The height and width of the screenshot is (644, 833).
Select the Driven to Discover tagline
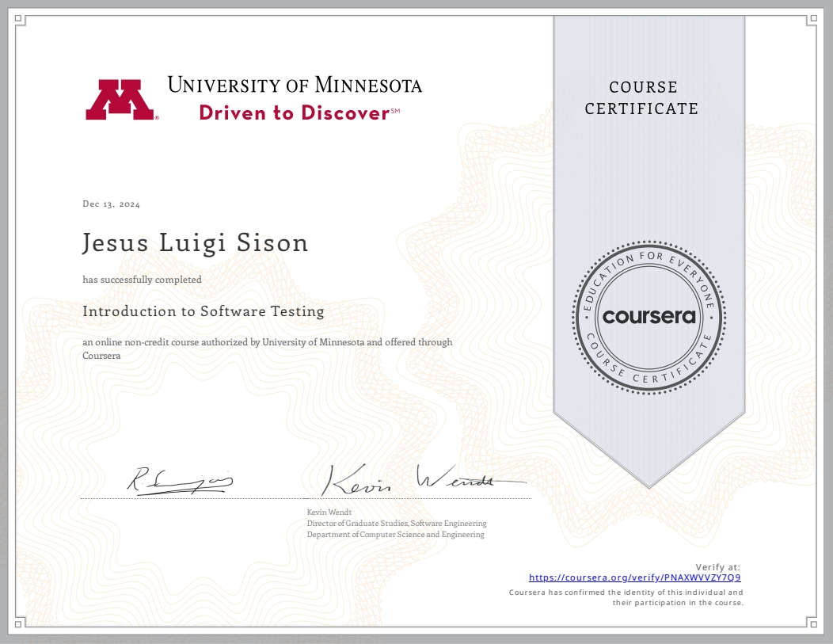click(294, 113)
